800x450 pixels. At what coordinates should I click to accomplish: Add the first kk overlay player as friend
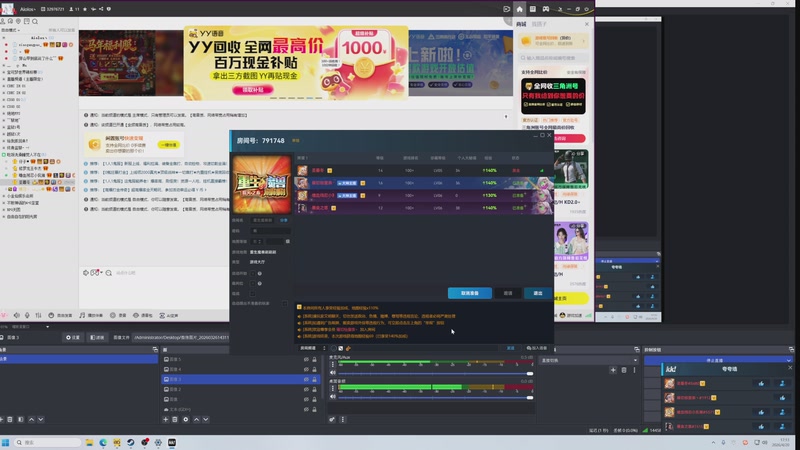[x=782, y=383]
